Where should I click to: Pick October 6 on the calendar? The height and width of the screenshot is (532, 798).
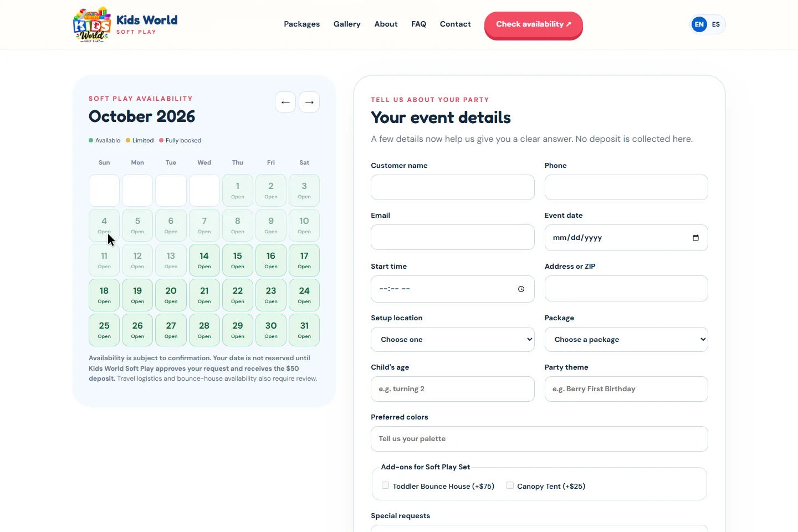click(171, 225)
